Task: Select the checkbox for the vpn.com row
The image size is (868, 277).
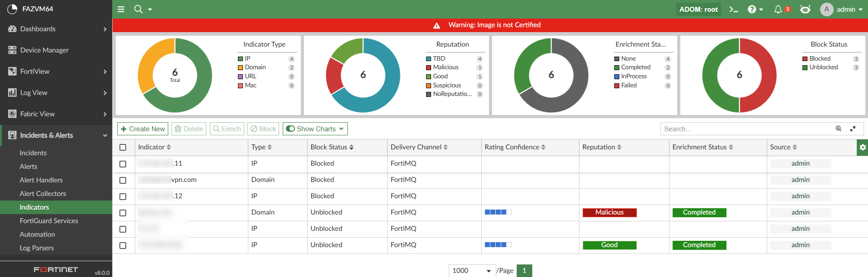Action: click(123, 180)
